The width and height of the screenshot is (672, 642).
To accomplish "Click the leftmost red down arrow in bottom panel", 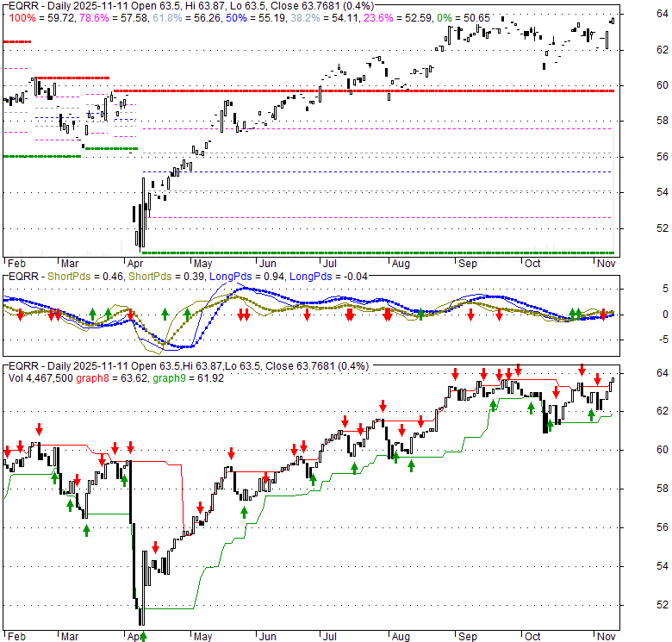I will [x=8, y=451].
